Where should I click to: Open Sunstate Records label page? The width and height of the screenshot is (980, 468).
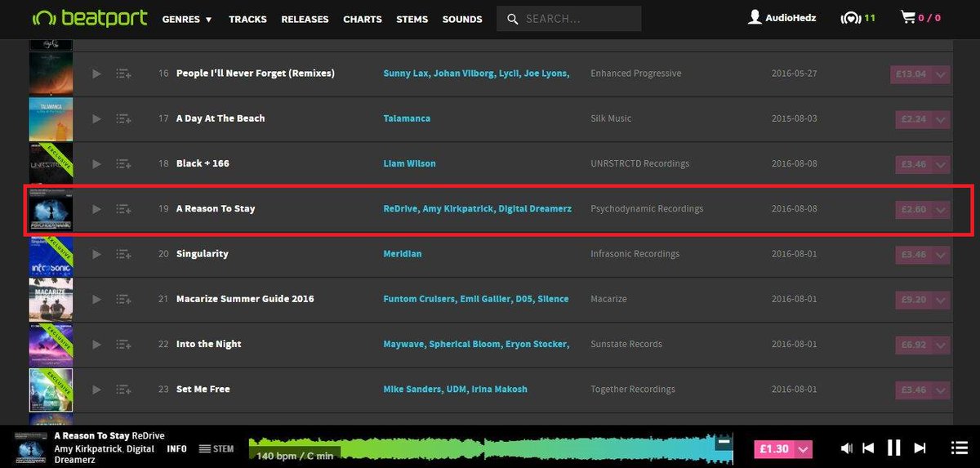pyautogui.click(x=626, y=344)
